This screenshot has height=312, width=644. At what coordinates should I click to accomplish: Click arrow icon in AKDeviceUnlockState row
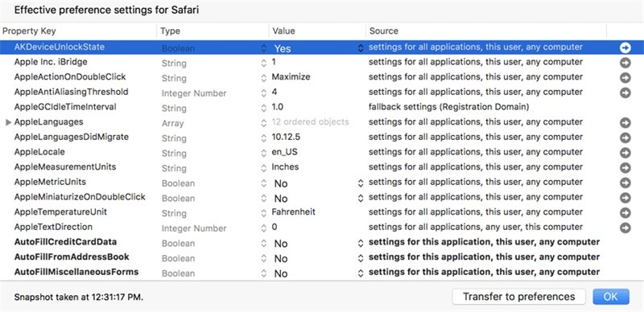pyautogui.click(x=625, y=47)
